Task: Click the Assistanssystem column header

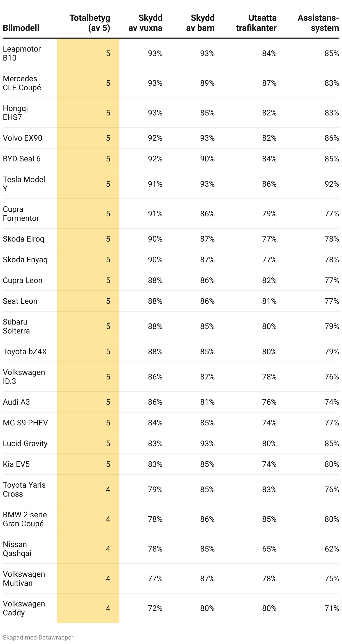Action: pyautogui.click(x=318, y=23)
